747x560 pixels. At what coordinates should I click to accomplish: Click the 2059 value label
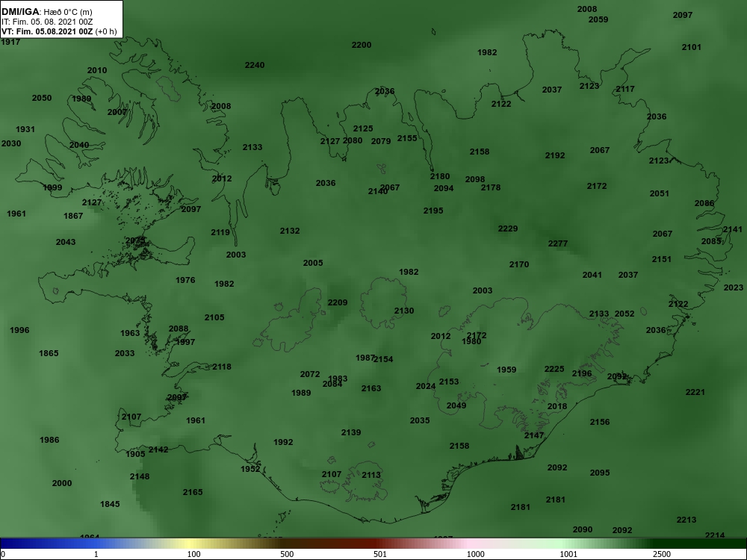pos(598,20)
